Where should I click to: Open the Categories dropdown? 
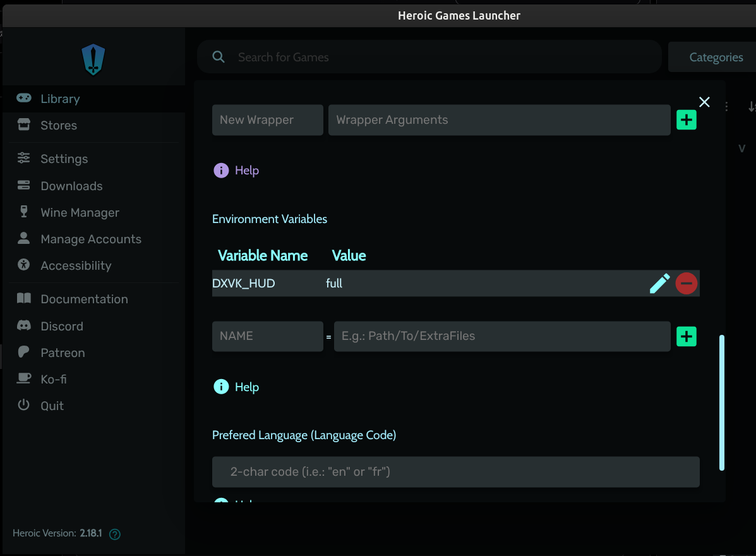point(716,57)
